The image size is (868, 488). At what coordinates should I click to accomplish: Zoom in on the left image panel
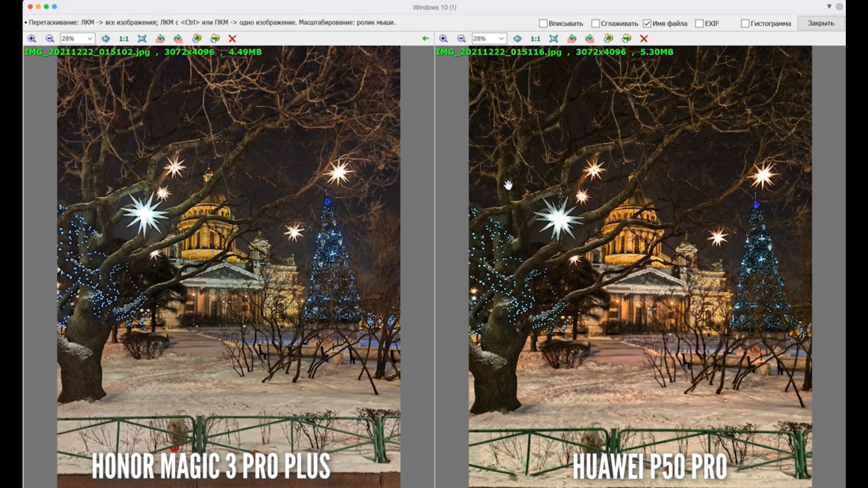click(x=32, y=39)
